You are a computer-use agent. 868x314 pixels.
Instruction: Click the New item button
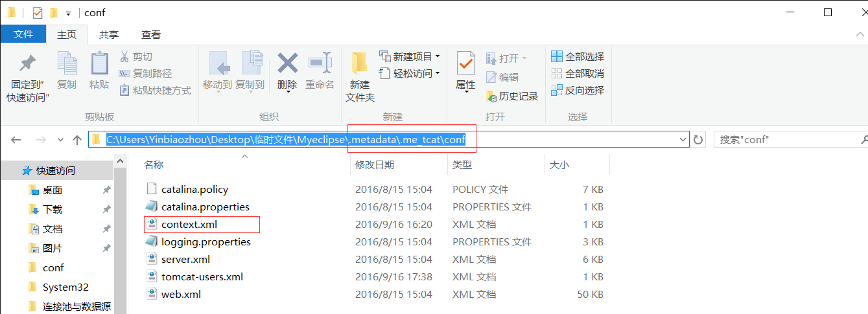pos(410,56)
